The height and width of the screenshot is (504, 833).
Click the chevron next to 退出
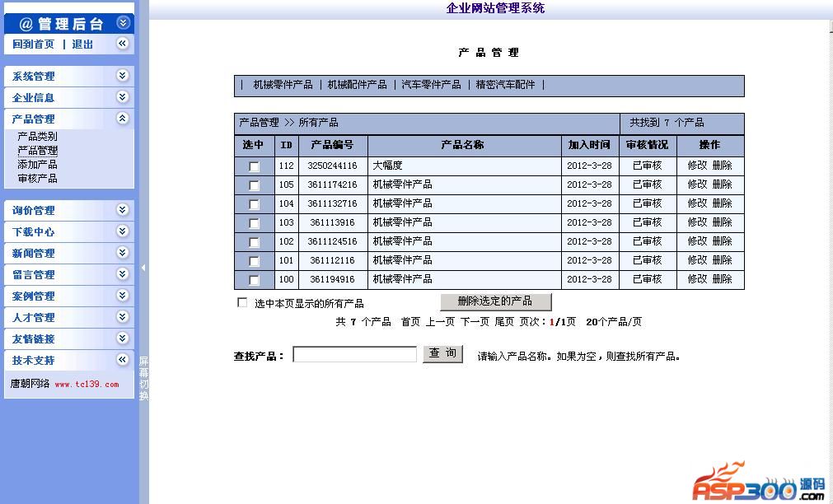[123, 44]
